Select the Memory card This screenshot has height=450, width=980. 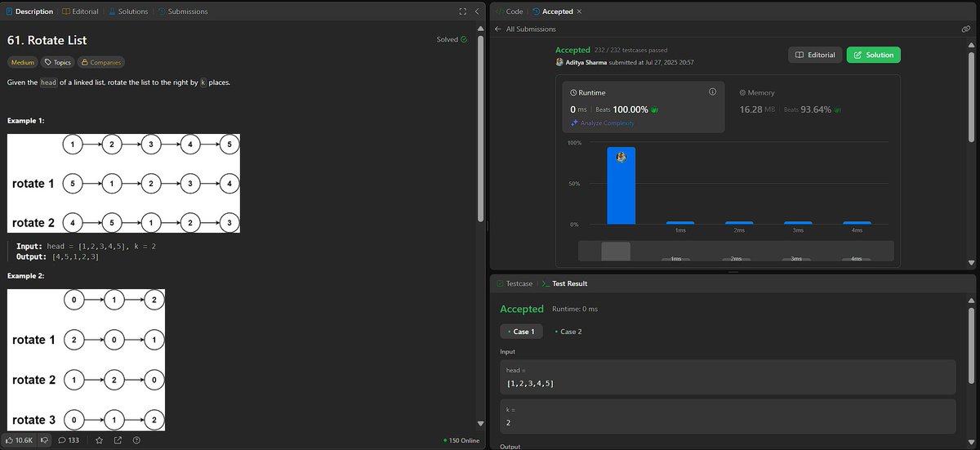(x=812, y=106)
